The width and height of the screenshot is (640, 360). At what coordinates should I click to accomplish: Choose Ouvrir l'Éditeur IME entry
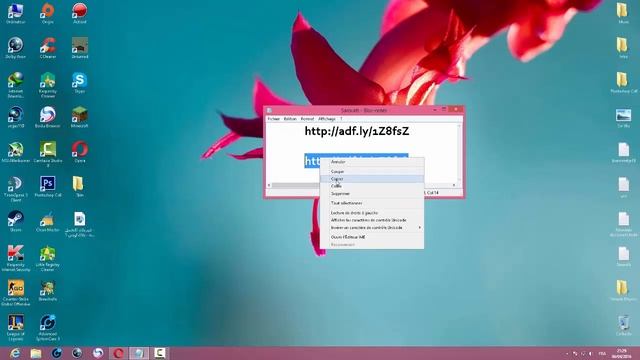tap(371, 237)
